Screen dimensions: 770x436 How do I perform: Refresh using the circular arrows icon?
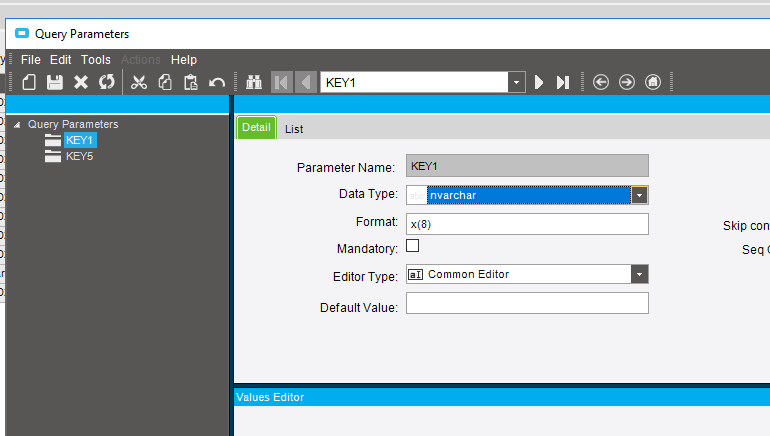(x=107, y=82)
